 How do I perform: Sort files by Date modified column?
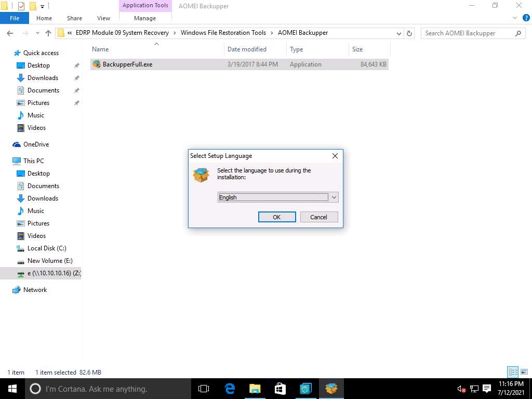pyautogui.click(x=256, y=49)
